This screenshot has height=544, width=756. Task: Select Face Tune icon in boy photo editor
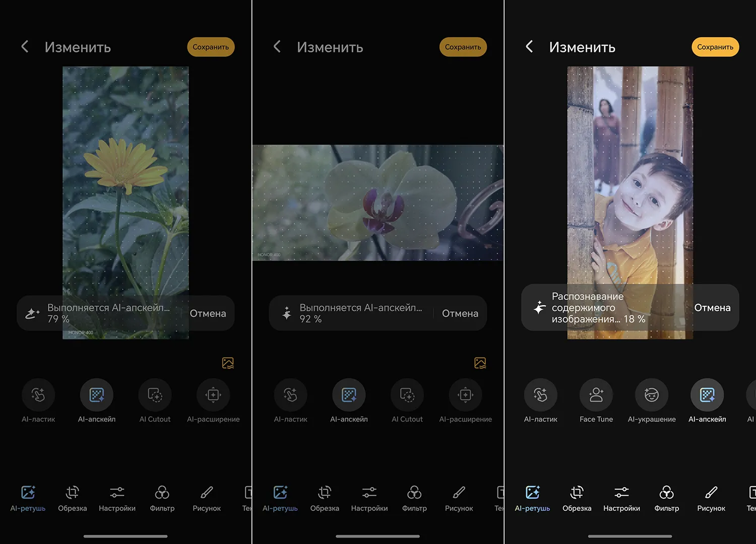(x=596, y=395)
